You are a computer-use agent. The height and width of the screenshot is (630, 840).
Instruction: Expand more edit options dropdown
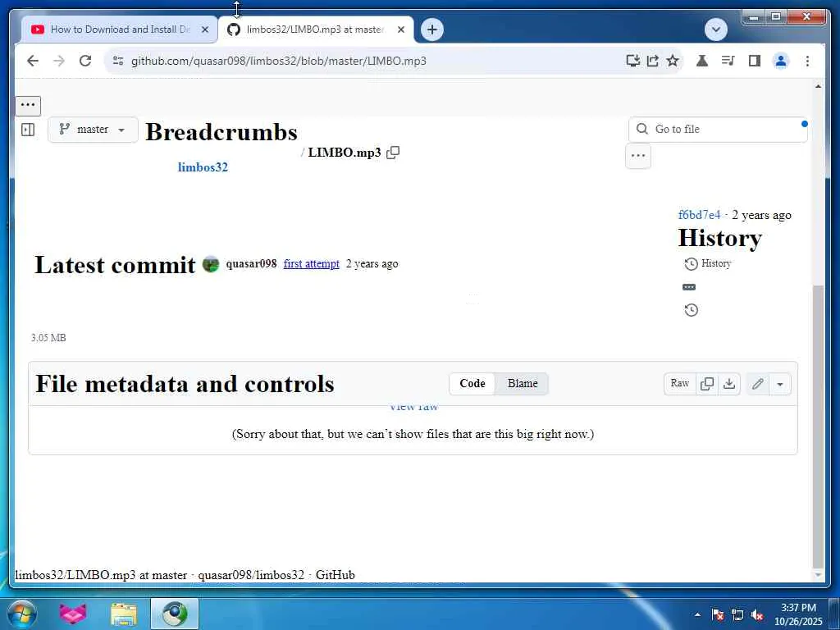(780, 384)
